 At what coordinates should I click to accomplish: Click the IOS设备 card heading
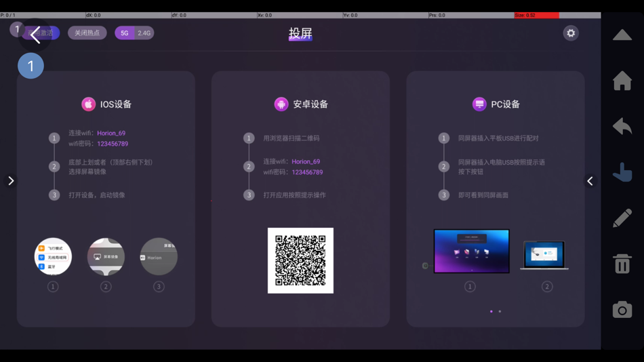click(116, 104)
